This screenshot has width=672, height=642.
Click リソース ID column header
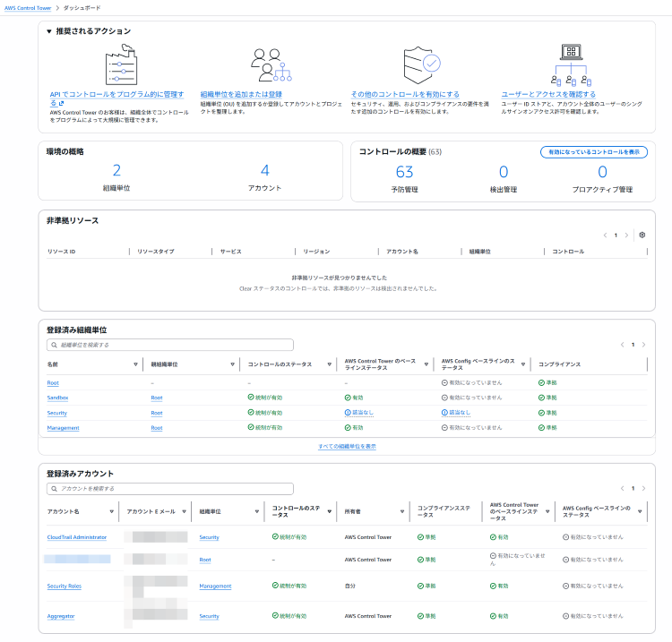pyautogui.click(x=61, y=252)
